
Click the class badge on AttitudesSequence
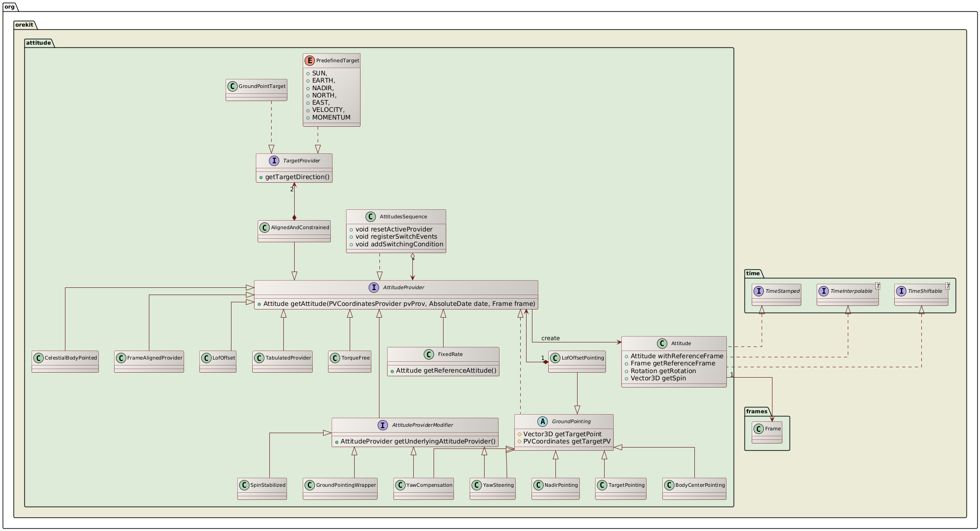pyautogui.click(x=371, y=217)
